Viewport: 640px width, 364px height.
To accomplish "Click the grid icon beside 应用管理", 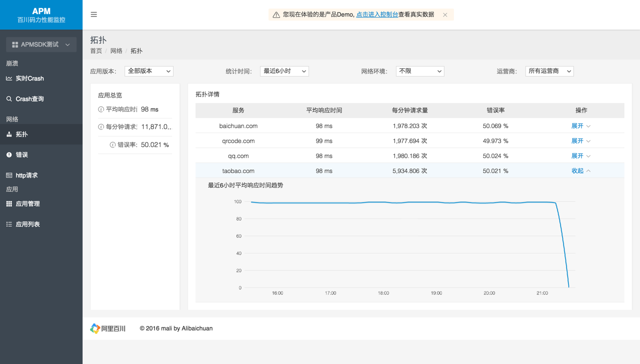I will point(9,204).
